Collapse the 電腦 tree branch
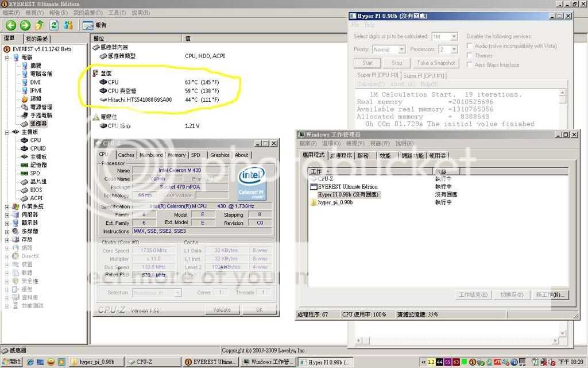 (7, 57)
